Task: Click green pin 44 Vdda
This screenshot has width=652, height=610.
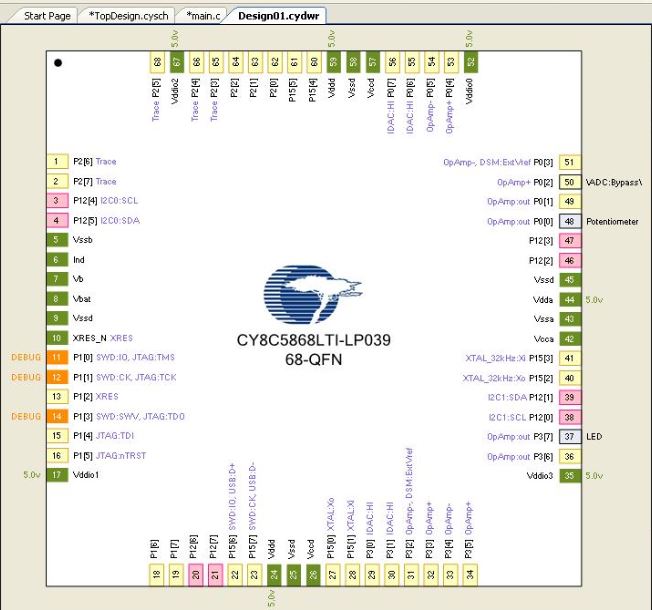Action: [x=570, y=299]
